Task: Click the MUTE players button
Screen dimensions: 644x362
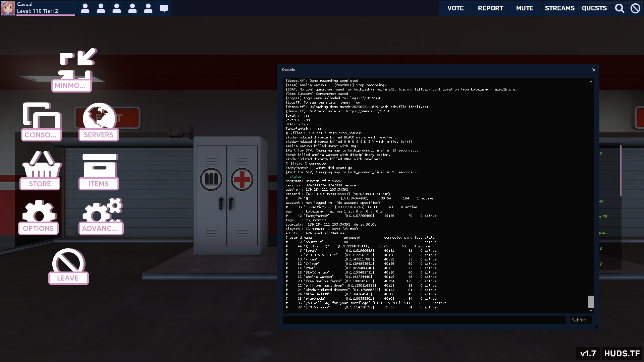Action: (x=525, y=8)
